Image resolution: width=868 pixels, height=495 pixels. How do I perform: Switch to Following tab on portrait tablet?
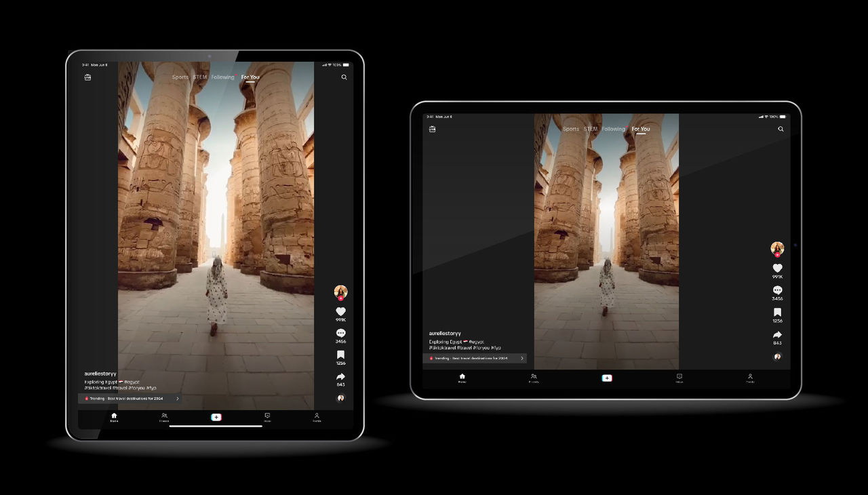tap(222, 77)
